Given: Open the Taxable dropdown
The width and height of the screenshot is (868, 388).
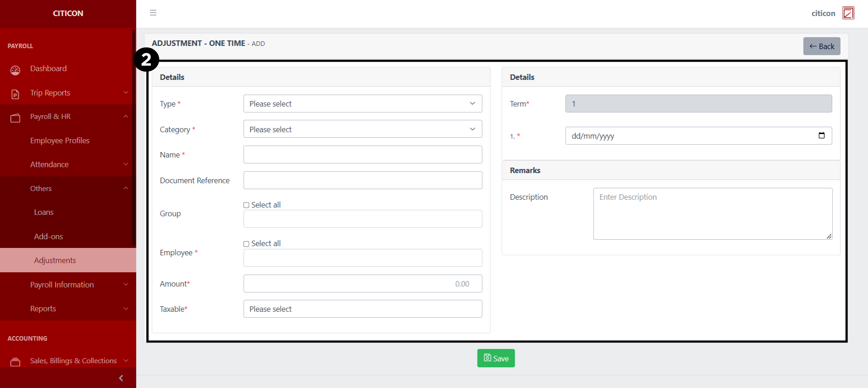Looking at the screenshot, I should pyautogui.click(x=362, y=309).
